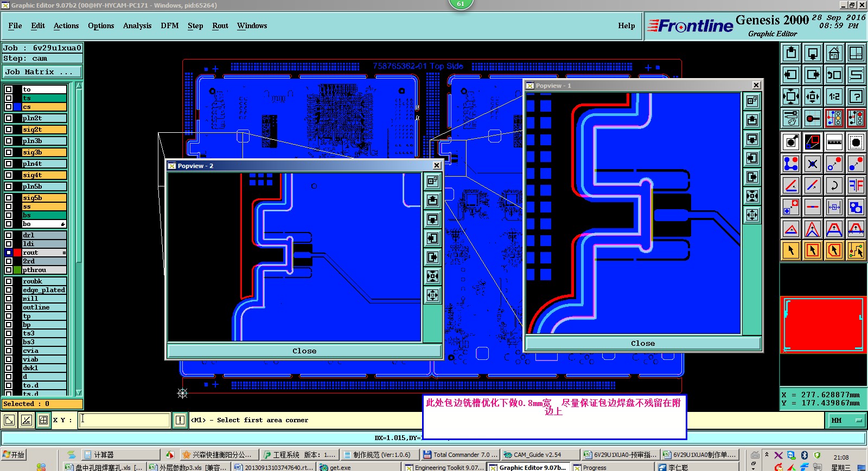The image size is (868, 471).
Task: Click the home view icon
Action: point(834,53)
